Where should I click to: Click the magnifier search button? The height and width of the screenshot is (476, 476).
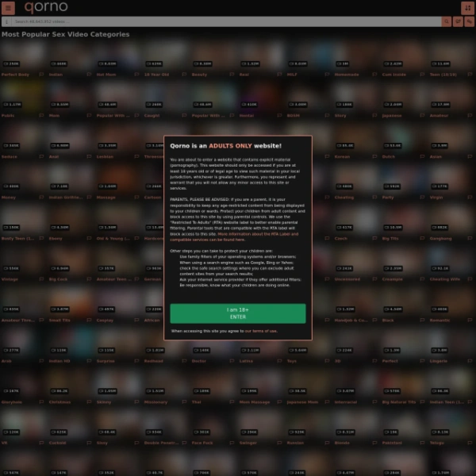click(x=446, y=21)
